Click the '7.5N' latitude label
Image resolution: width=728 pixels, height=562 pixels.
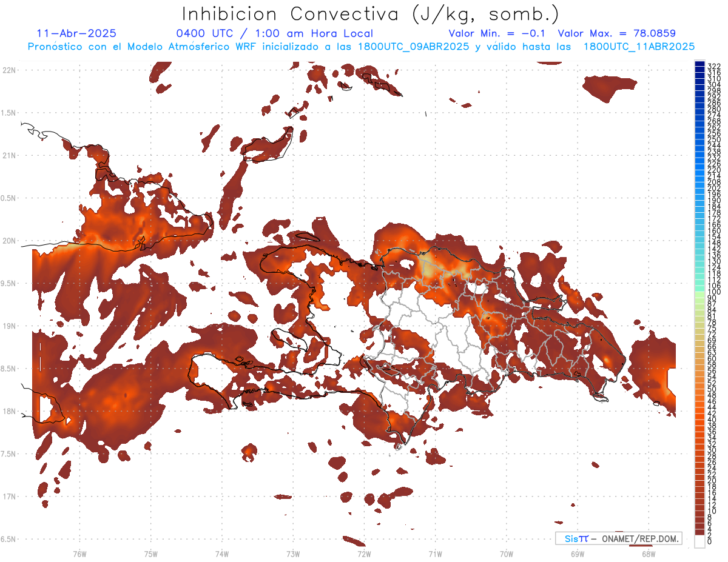(x=8, y=454)
